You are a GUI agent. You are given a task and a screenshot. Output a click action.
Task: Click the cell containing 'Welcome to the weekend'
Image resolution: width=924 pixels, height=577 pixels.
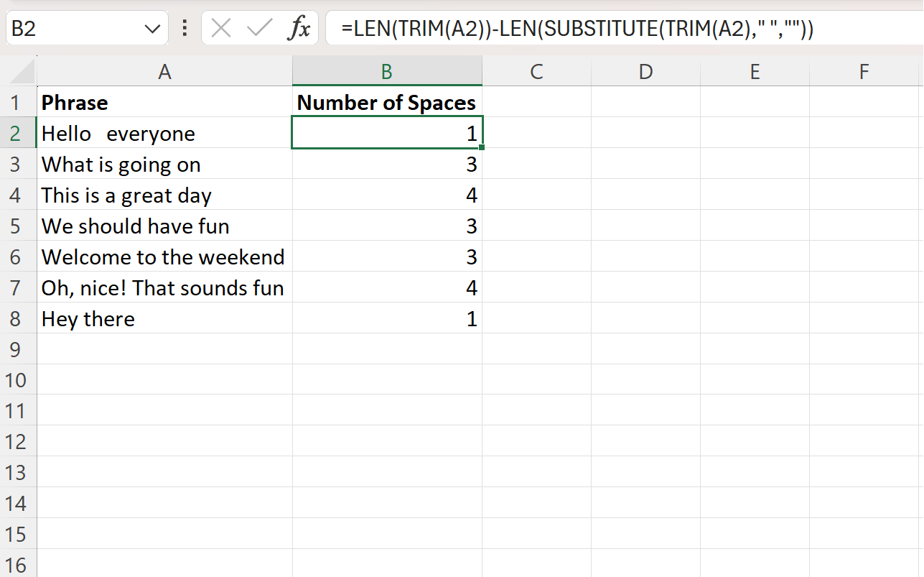pos(164,257)
